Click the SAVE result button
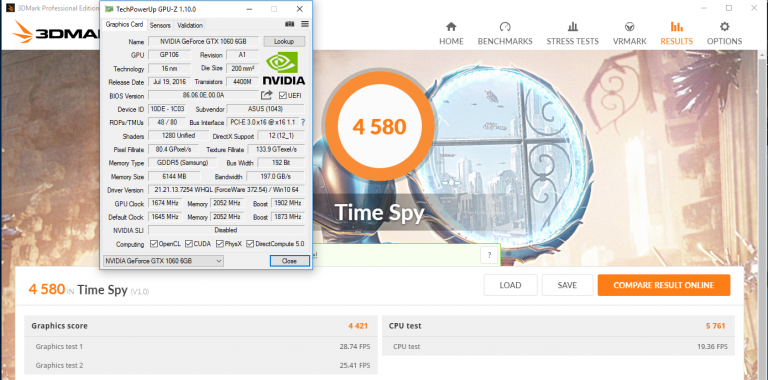Viewport: 768px width, 380px height. pos(567,285)
